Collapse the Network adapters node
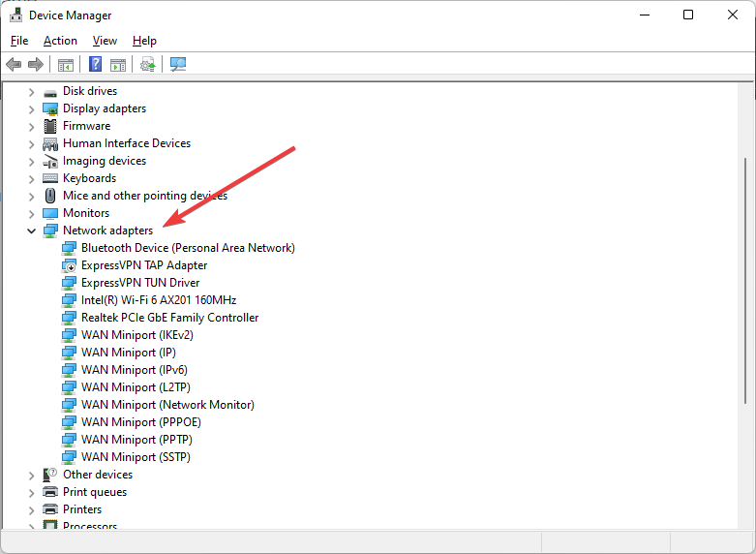 point(31,231)
